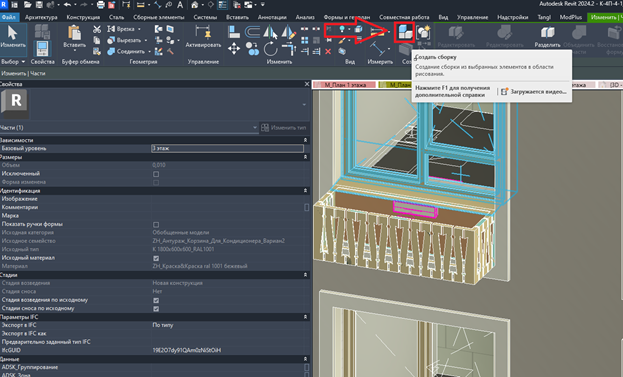Viewport: 623px width, 377px height.
Task: Click the small button right of ADSK_Группирование
Action: [306, 367]
